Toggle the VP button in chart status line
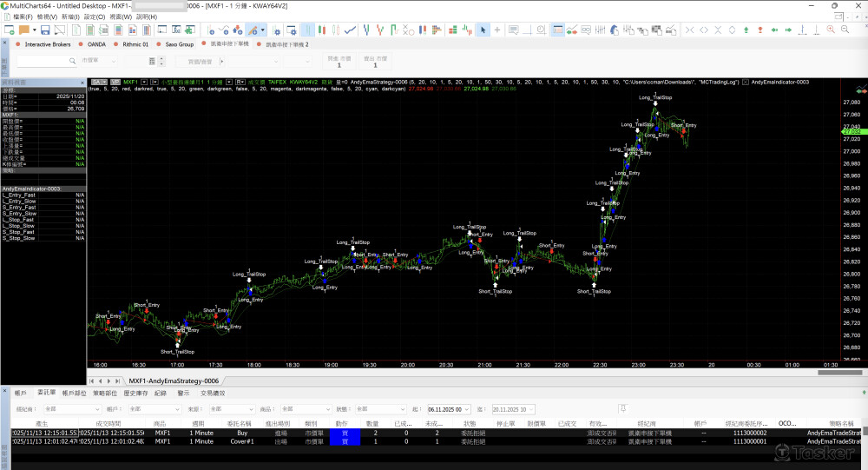This screenshot has height=470, width=868. coord(115,82)
